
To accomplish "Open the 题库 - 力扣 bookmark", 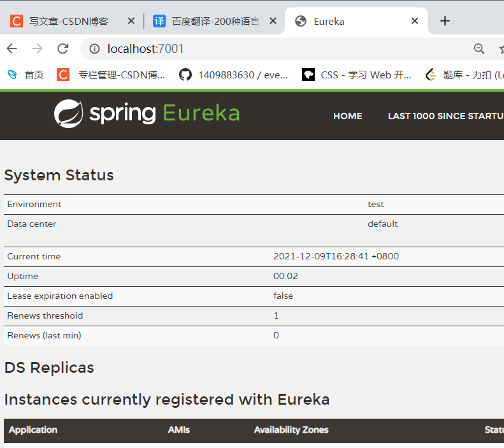I will tap(464, 75).
